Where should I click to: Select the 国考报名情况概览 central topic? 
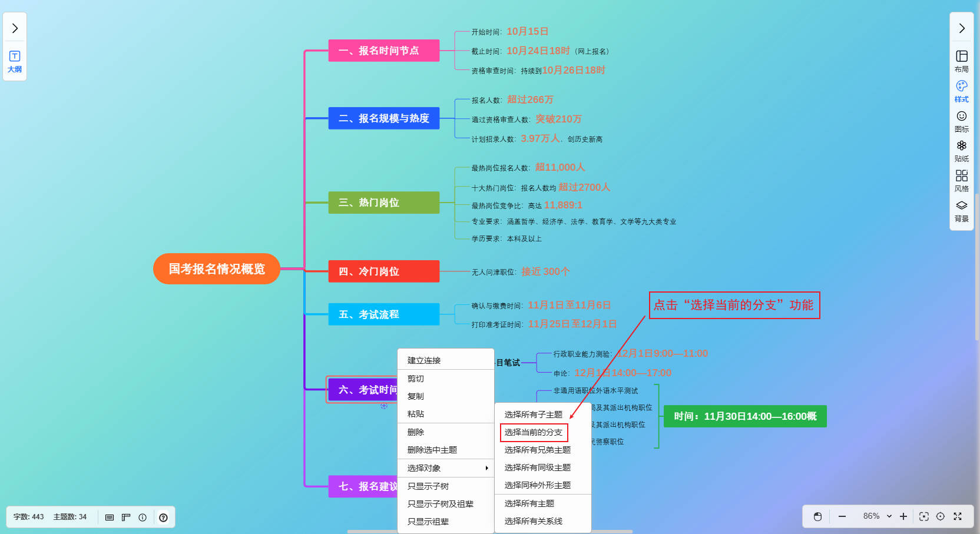[217, 269]
